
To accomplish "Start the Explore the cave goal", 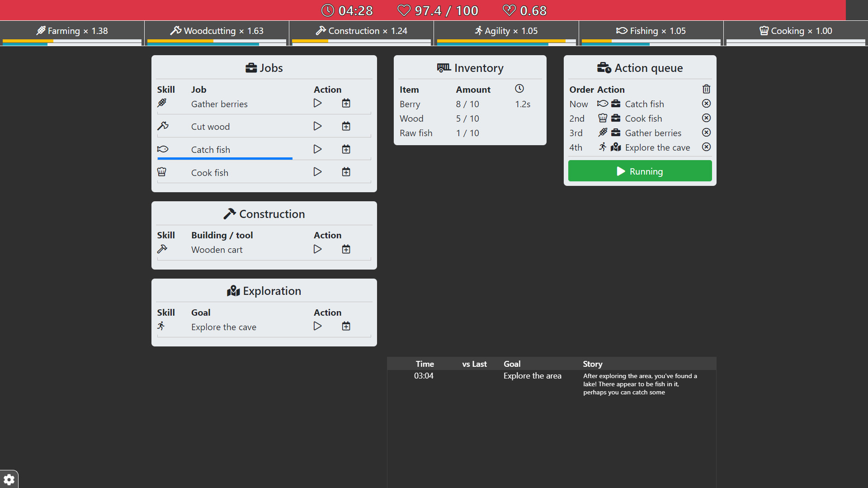I will tap(318, 326).
